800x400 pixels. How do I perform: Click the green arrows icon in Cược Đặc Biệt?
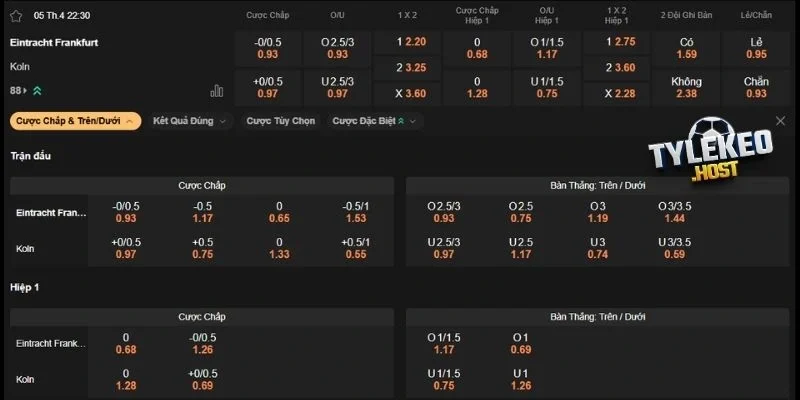click(x=401, y=121)
